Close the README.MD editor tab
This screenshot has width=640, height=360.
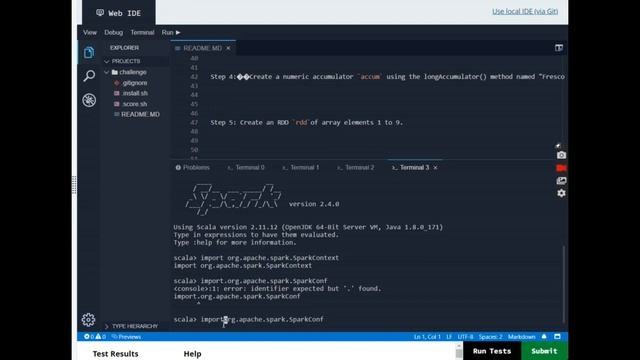point(229,48)
